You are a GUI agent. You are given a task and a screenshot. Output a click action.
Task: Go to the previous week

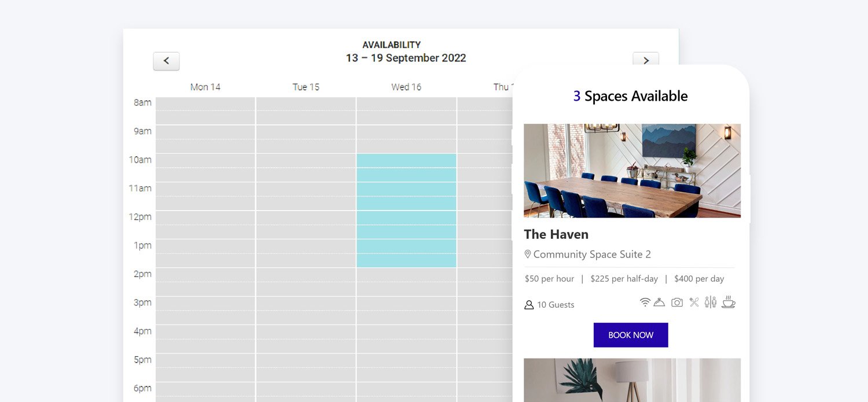166,61
